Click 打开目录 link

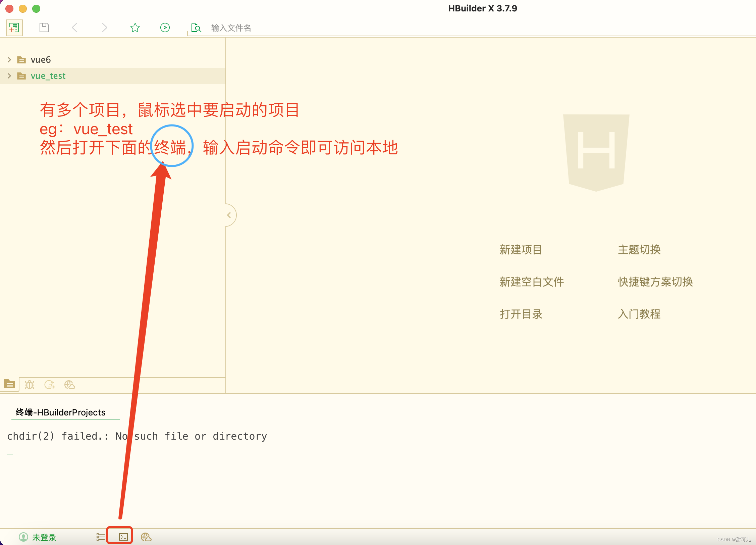[x=521, y=314]
